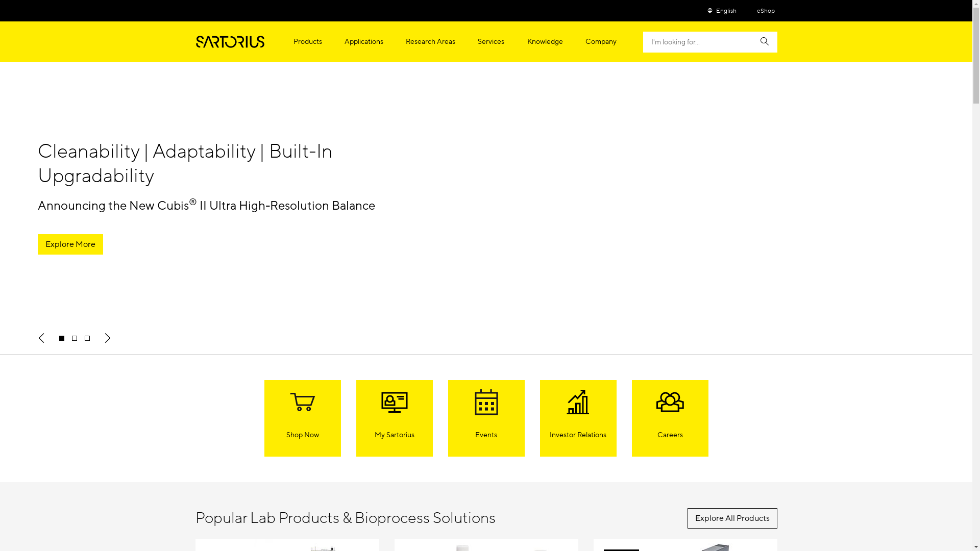980x551 pixels.
Task: Click the Investor Relations chart icon
Action: (578, 402)
